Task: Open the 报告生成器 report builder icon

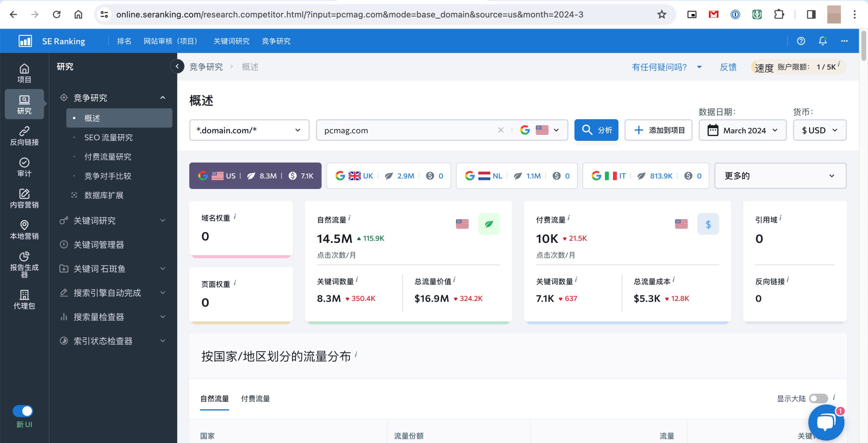Action: pos(24,265)
